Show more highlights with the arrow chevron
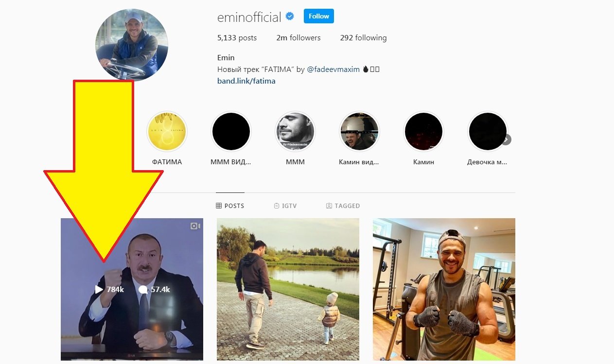 (507, 140)
